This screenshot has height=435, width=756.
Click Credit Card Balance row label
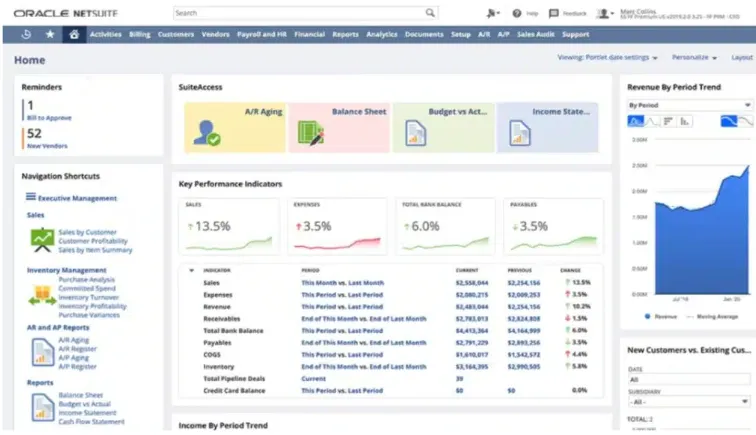pyautogui.click(x=234, y=391)
